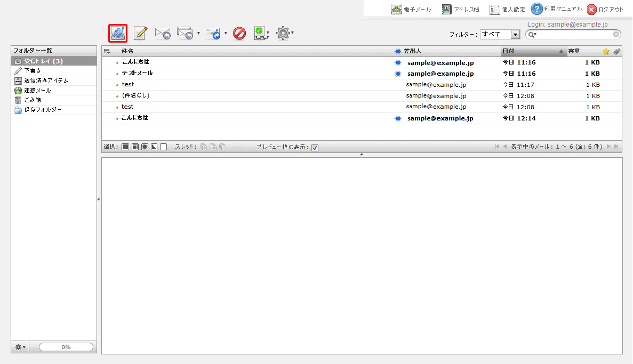Viewport: 633px width, 364px height.
Task: Click the mark messages icon with glasses
Action: 260,34
